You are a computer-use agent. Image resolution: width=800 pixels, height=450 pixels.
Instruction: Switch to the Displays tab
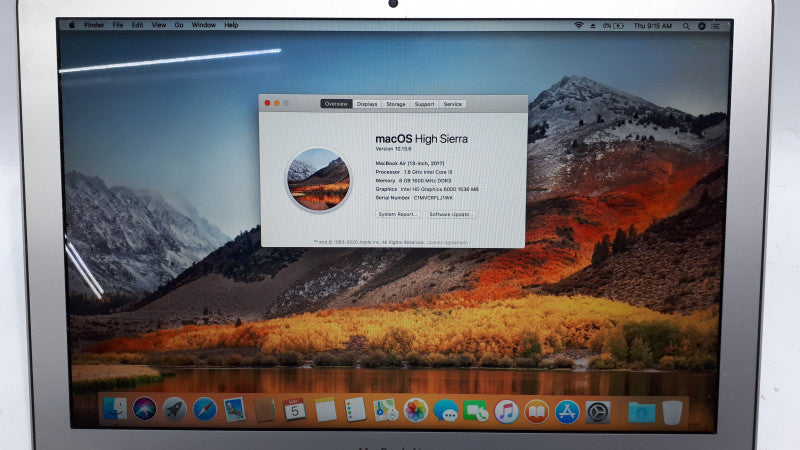click(x=367, y=104)
